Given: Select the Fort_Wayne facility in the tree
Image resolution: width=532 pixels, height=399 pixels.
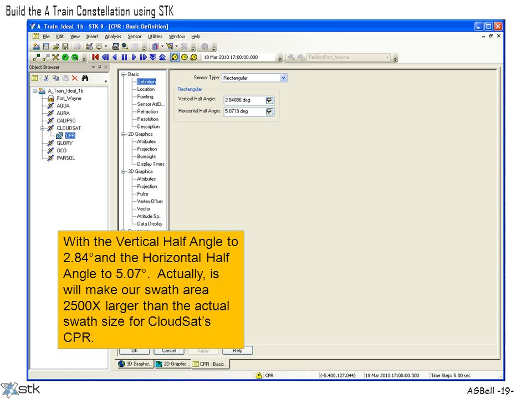Looking at the screenshot, I should (x=69, y=99).
